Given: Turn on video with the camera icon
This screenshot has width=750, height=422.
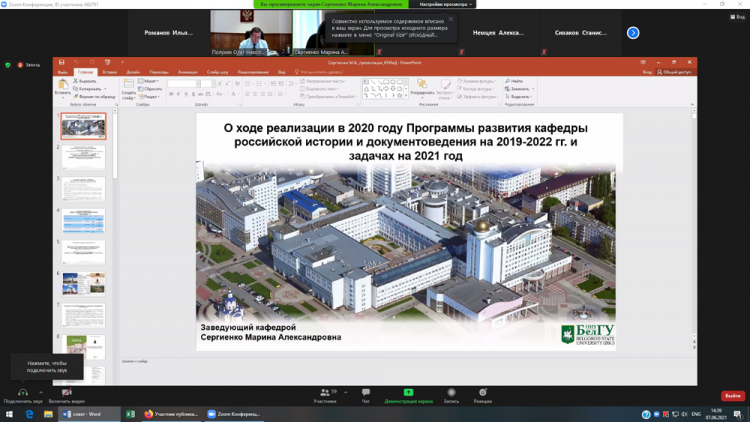Looking at the screenshot, I should click(x=66, y=392).
